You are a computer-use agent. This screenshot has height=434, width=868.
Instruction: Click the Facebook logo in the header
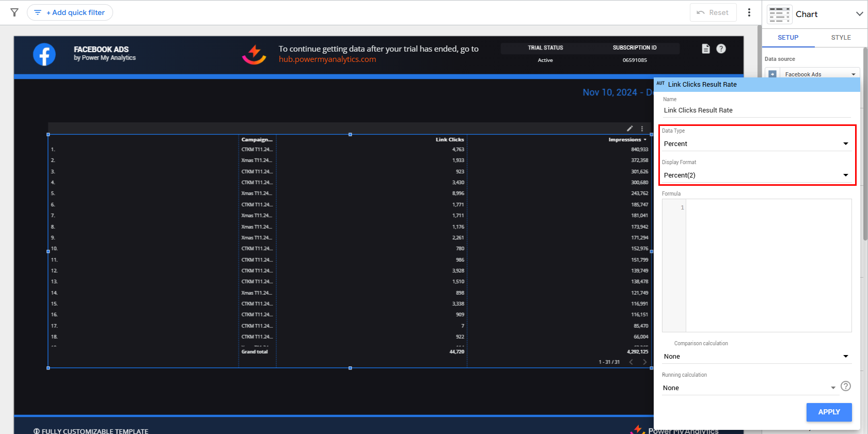[x=44, y=54]
